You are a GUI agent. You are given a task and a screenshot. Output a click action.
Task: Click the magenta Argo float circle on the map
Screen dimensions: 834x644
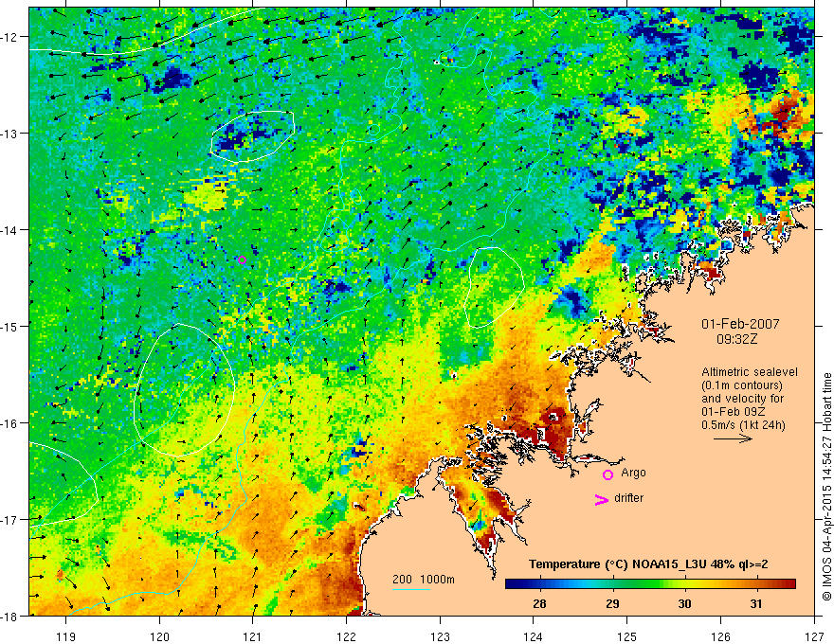pos(242,259)
